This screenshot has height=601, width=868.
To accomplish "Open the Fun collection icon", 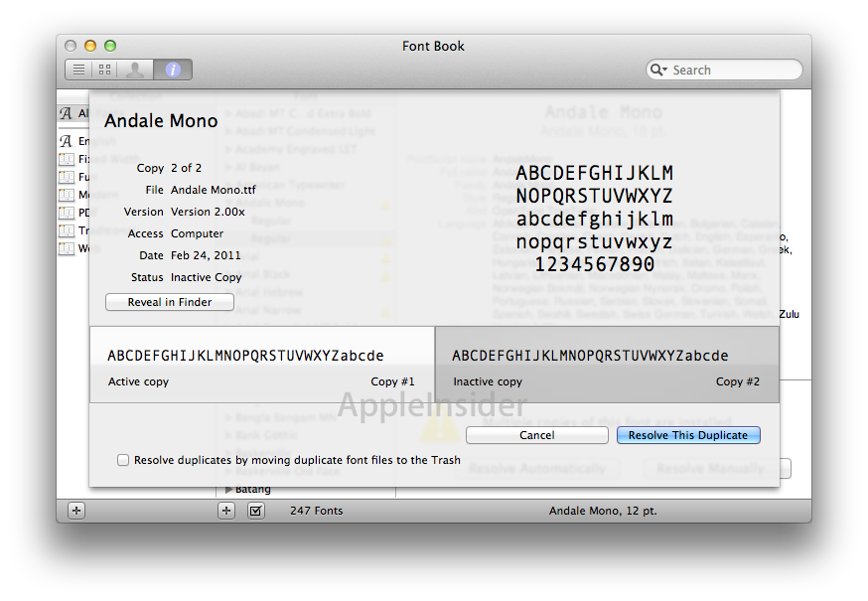I will (67, 177).
